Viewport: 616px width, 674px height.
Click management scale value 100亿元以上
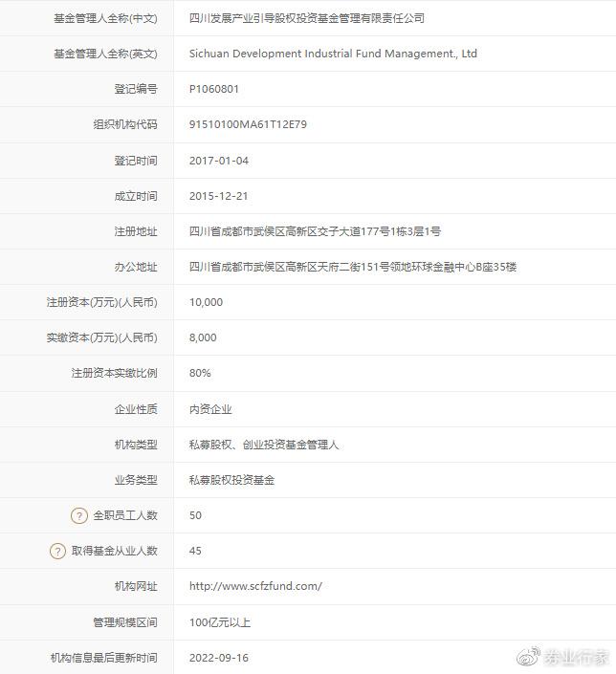coord(220,622)
